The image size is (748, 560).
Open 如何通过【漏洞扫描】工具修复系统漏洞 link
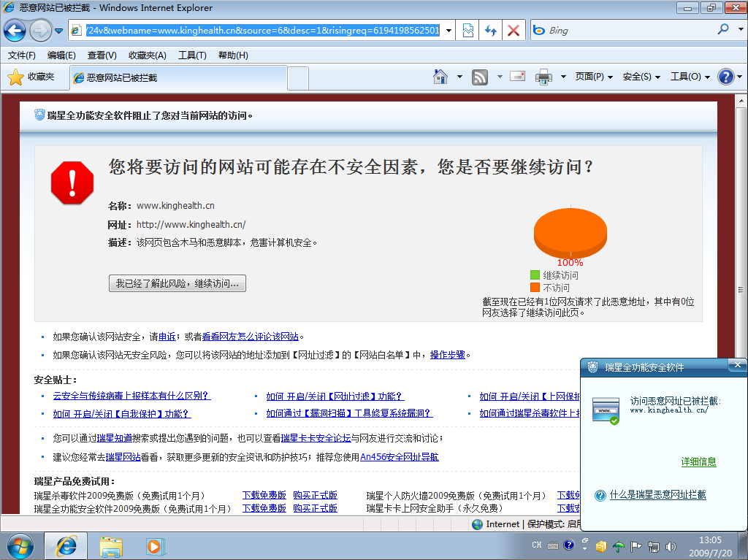pyautogui.click(x=349, y=413)
